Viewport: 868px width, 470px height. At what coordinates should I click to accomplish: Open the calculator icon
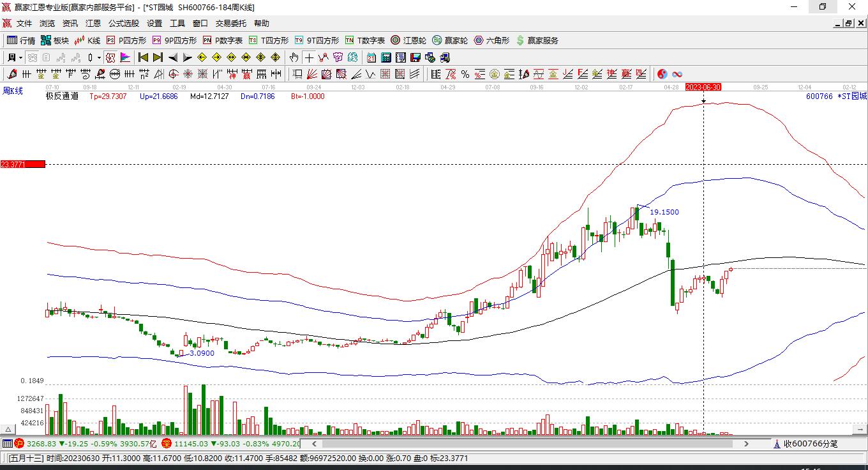[385, 57]
